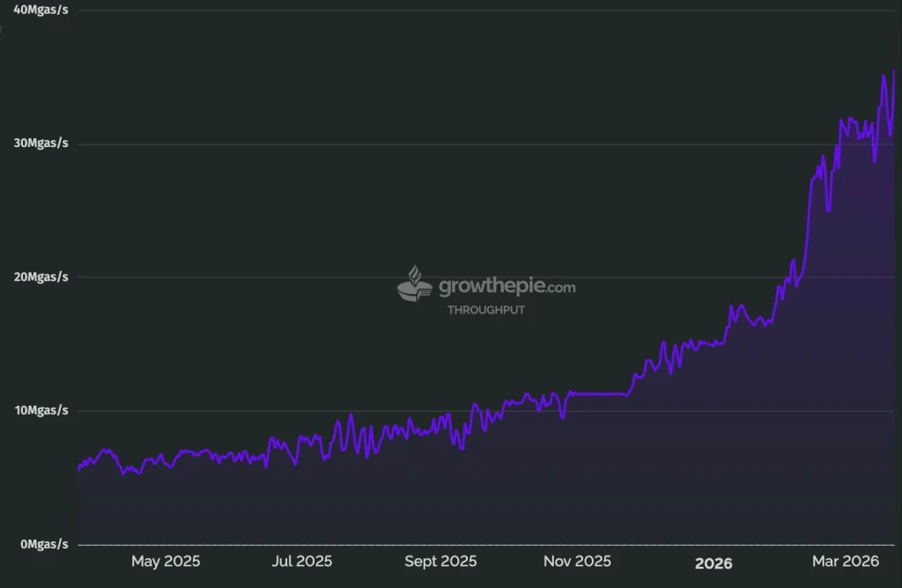
Task: Select the Jul 2025 tick label
Action: [x=302, y=561]
